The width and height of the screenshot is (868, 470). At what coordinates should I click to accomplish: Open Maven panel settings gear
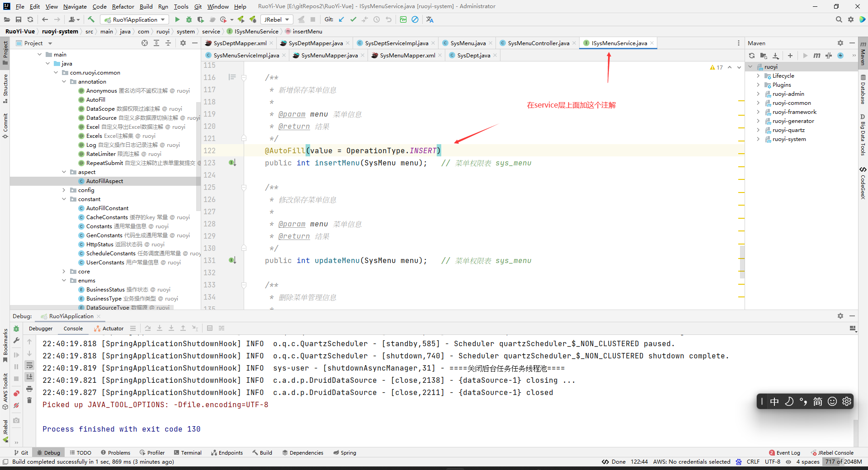(840, 43)
